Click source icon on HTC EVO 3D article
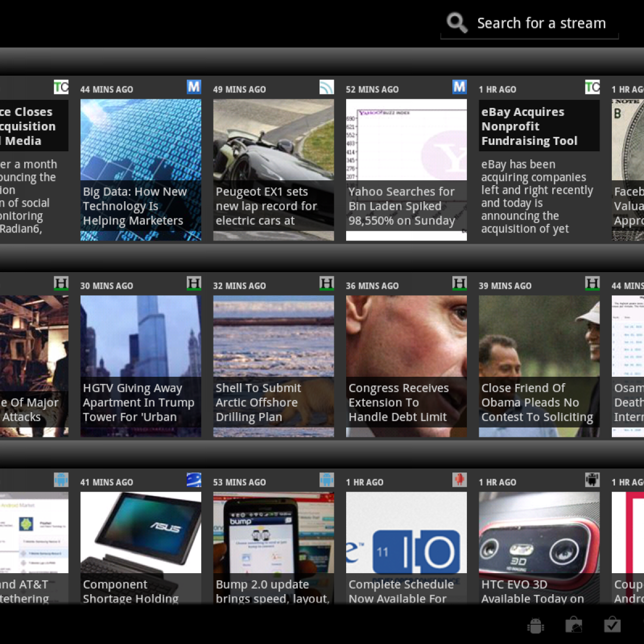This screenshot has height=644, width=644. tap(592, 479)
